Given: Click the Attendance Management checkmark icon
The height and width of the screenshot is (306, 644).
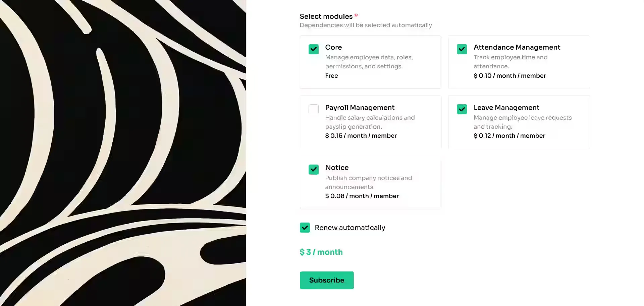Looking at the screenshot, I should coord(462,49).
